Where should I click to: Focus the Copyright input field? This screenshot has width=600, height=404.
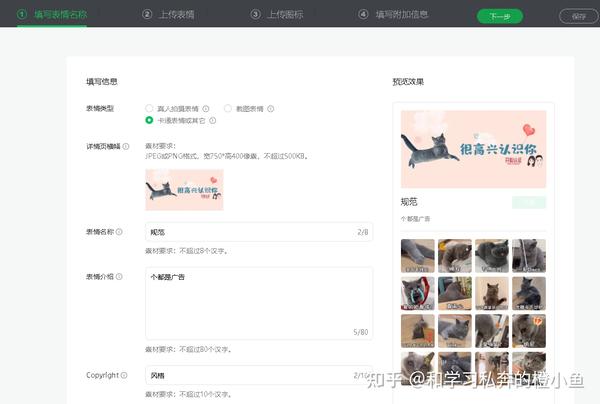point(259,375)
